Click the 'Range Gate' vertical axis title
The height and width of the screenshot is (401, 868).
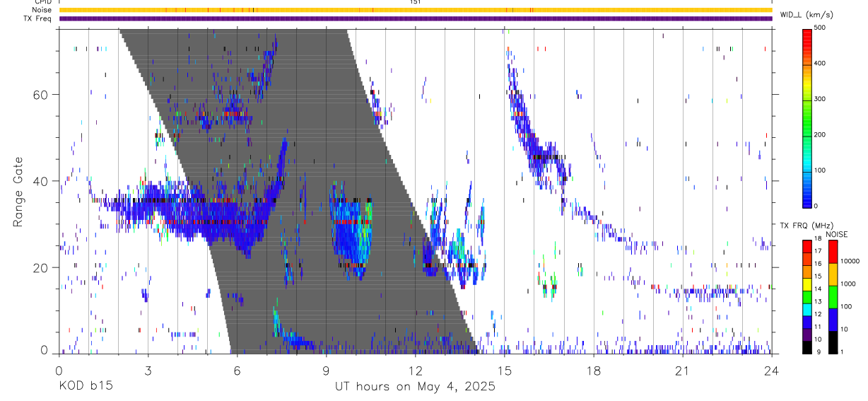coord(18,192)
